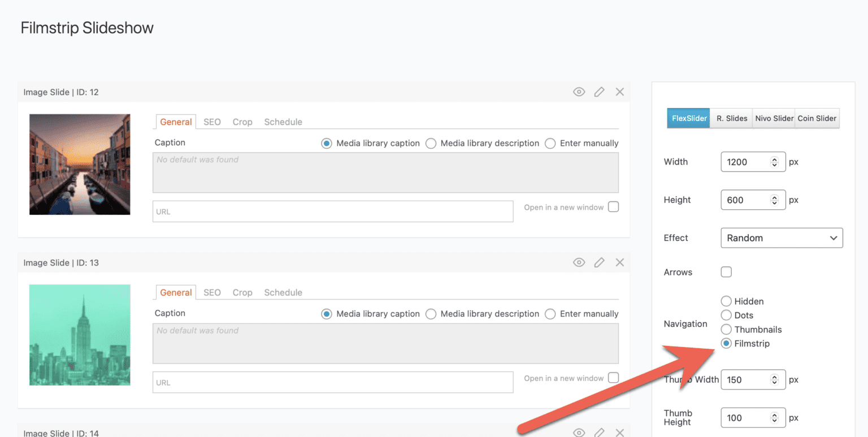Click the Venice canal slide thumbnail
This screenshot has height=437, width=868.
point(79,164)
